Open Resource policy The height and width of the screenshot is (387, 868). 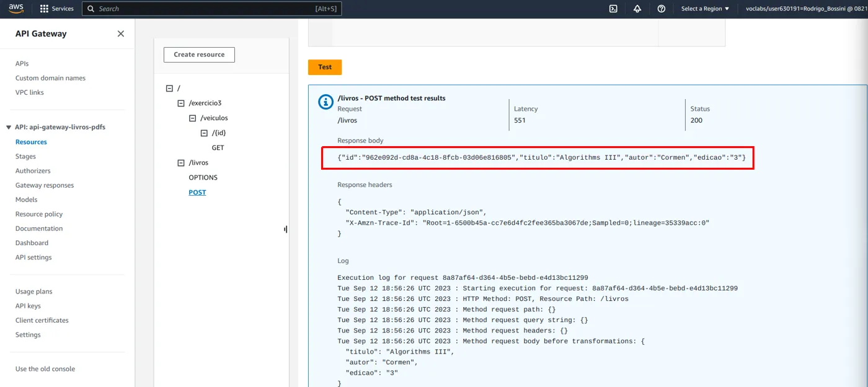[x=39, y=214]
